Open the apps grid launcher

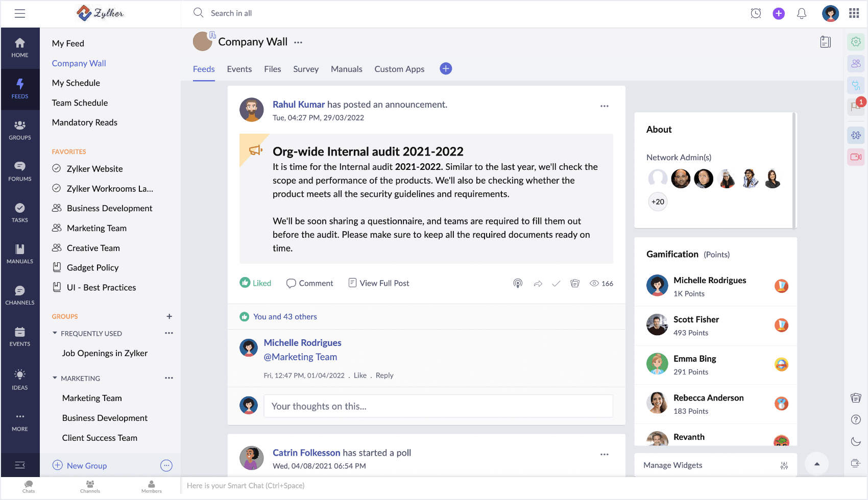(854, 13)
